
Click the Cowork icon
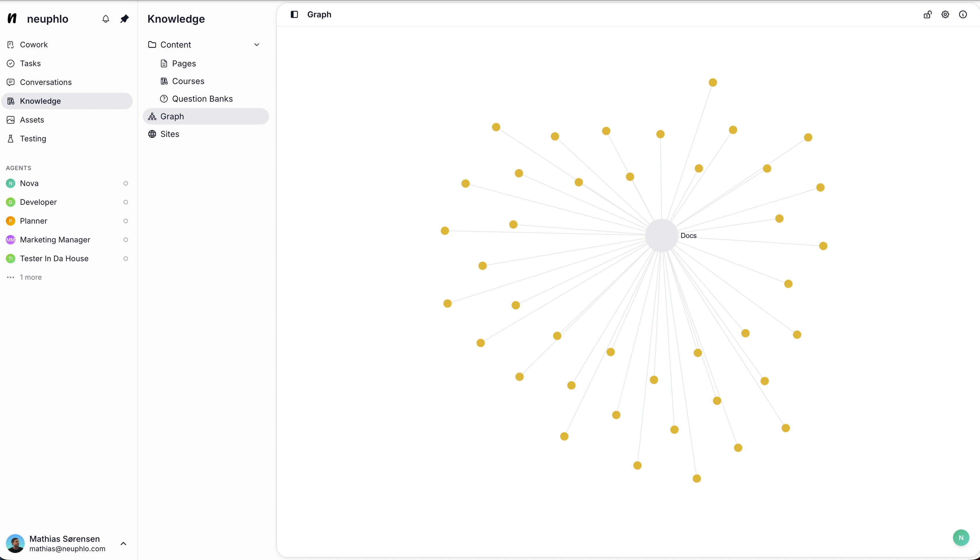(11, 45)
